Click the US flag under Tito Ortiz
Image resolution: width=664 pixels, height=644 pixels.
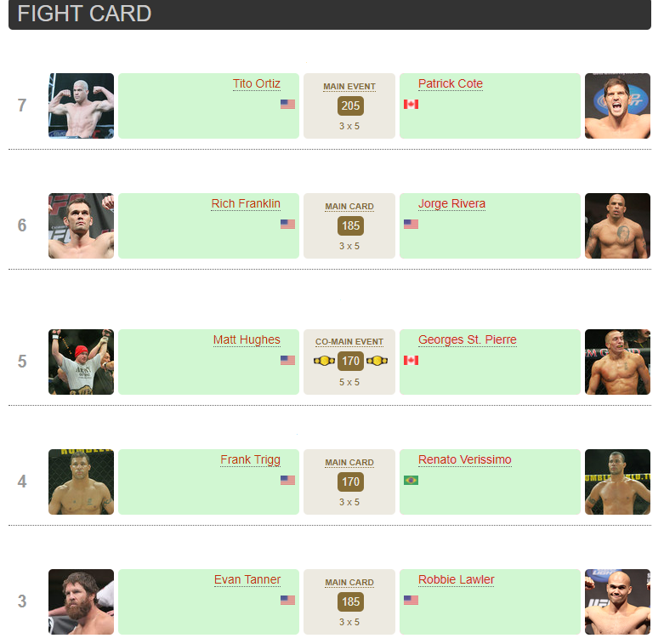pos(287,105)
